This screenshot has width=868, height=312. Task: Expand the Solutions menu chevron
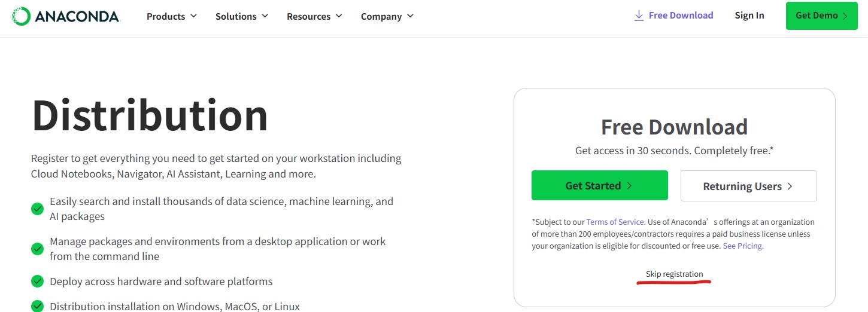pos(265,16)
